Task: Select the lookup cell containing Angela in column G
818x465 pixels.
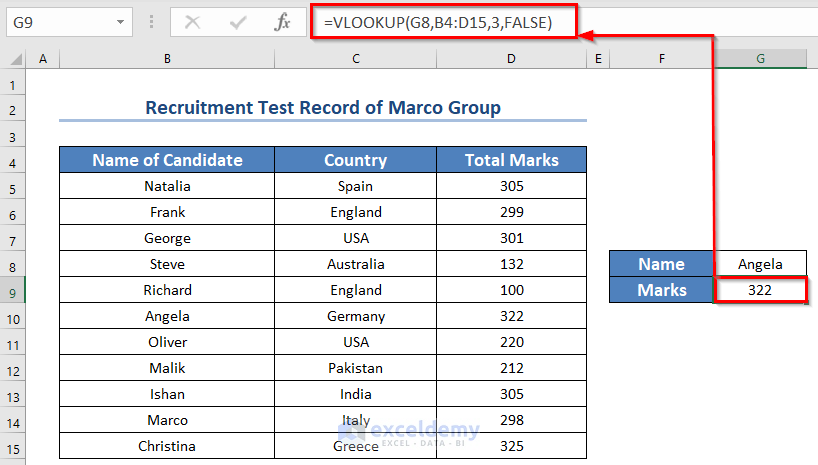Action: (760, 264)
